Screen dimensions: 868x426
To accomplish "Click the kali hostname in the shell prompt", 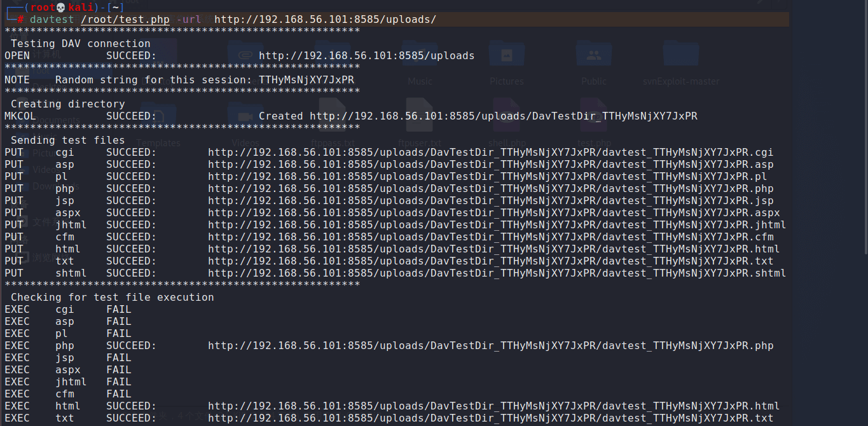I will (81, 7).
